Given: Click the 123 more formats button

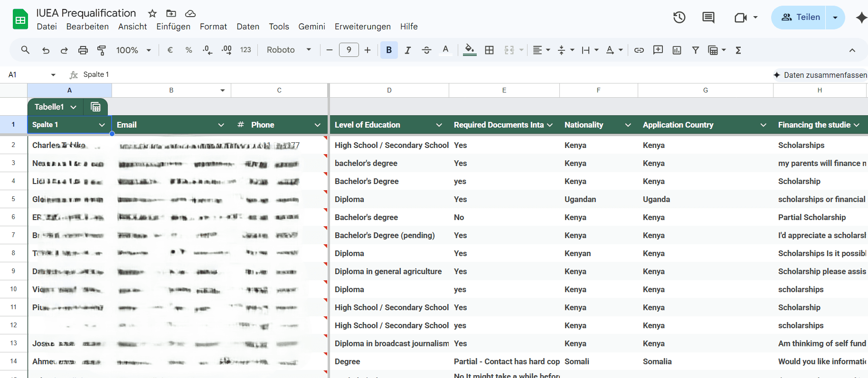Looking at the screenshot, I should click(245, 50).
